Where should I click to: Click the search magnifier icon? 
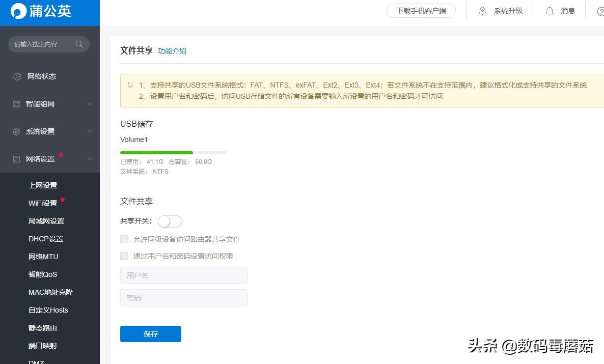point(79,44)
